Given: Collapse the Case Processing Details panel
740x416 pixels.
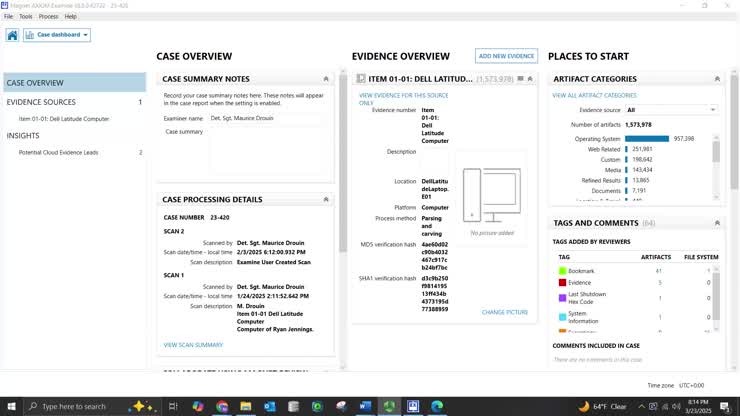Looking at the screenshot, I should [x=326, y=199].
